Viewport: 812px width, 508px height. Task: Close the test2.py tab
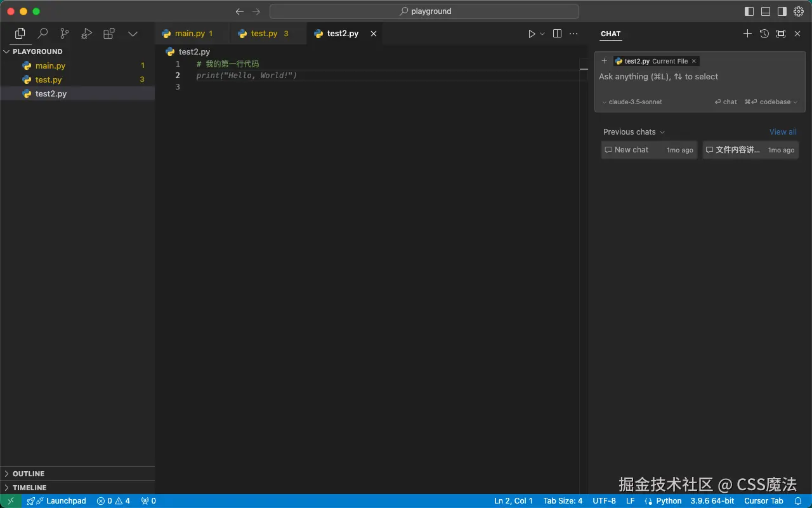coord(374,34)
